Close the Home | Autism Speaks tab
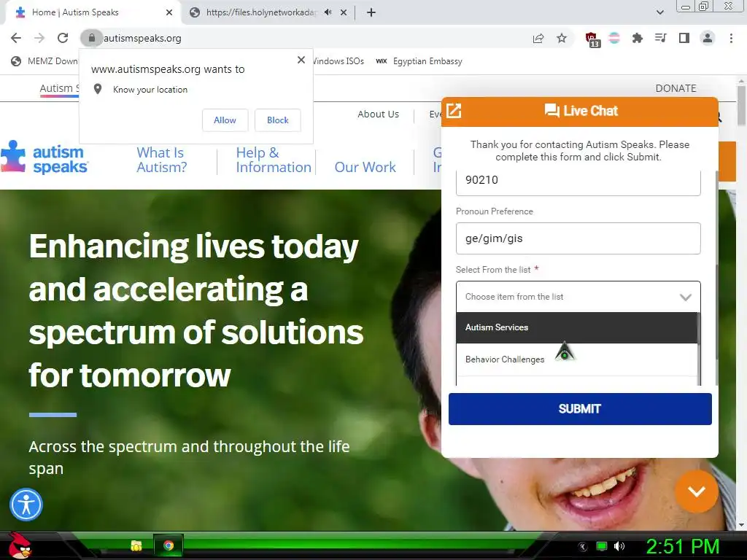This screenshot has height=560, width=747. (x=169, y=12)
